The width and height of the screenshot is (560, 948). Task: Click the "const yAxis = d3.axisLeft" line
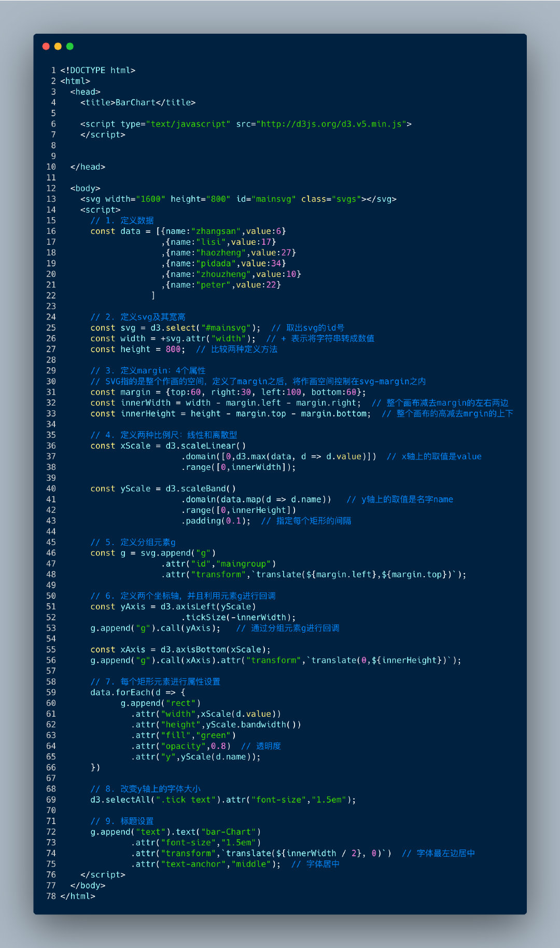[173, 606]
